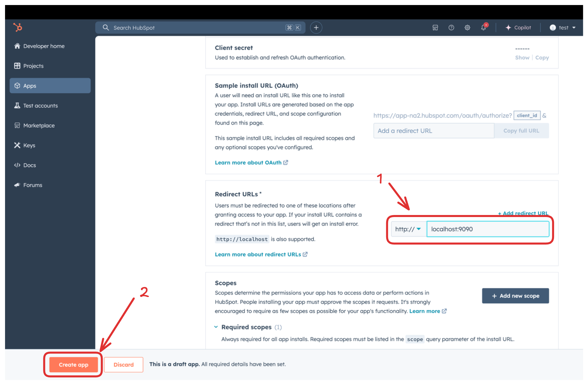
Task: Open the marketplace storefront icon in top bar
Action: click(435, 27)
